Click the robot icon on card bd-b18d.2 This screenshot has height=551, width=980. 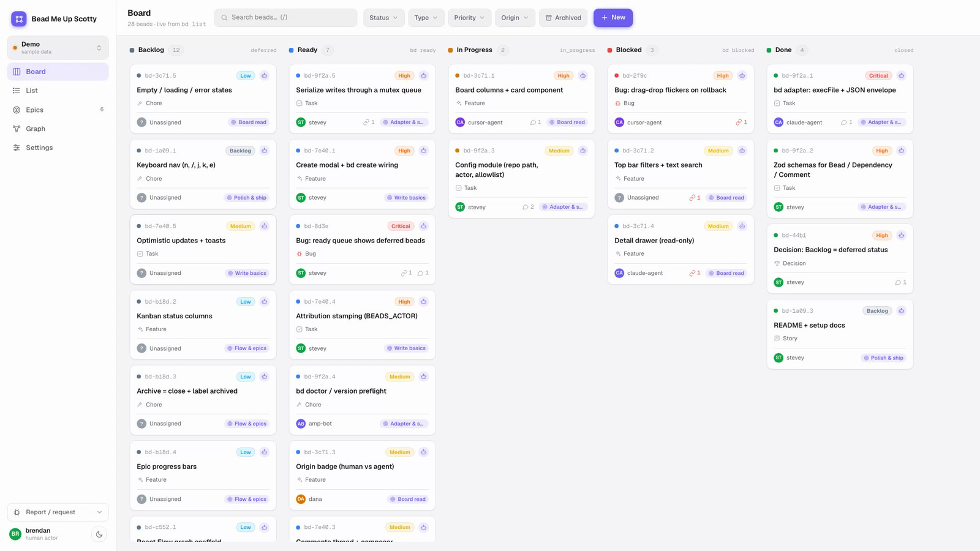click(265, 302)
